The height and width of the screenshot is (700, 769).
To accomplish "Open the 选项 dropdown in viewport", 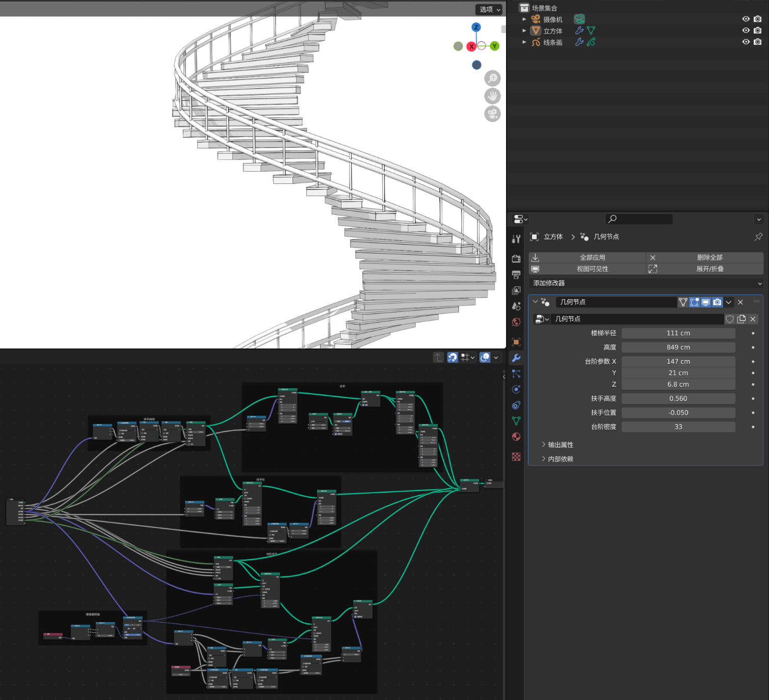I will (x=490, y=9).
